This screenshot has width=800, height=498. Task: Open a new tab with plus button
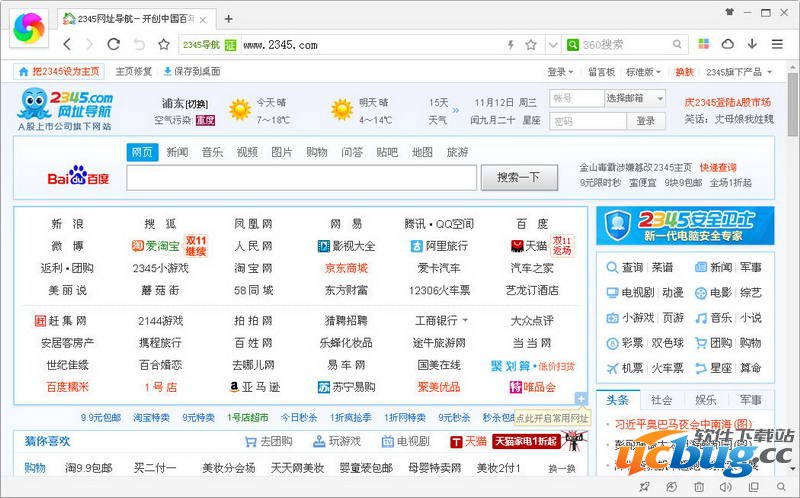229,19
